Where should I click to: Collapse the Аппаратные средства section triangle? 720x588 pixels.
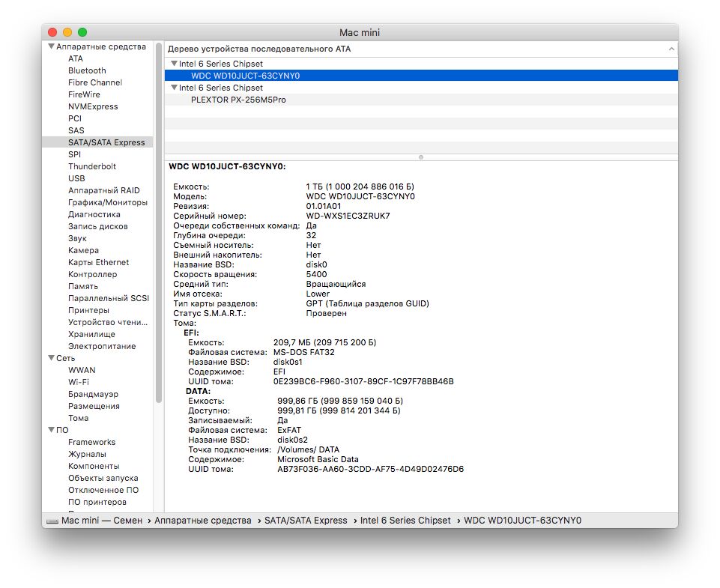click(x=52, y=46)
